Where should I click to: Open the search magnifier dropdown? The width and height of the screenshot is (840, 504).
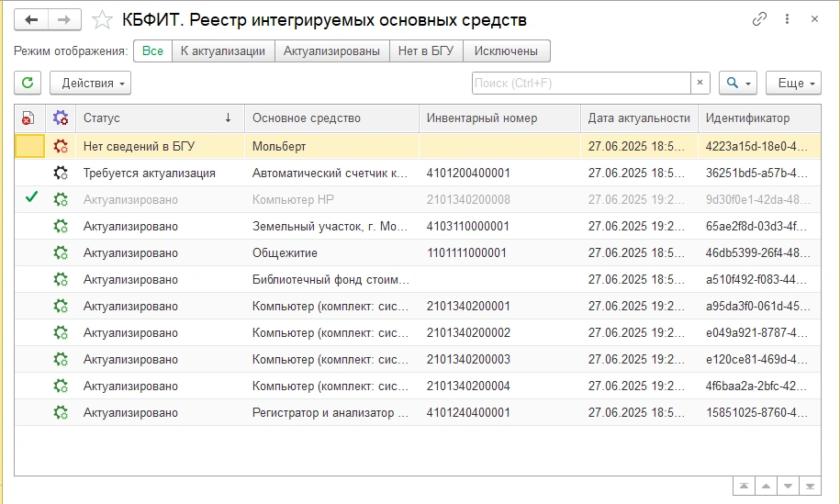tap(738, 83)
